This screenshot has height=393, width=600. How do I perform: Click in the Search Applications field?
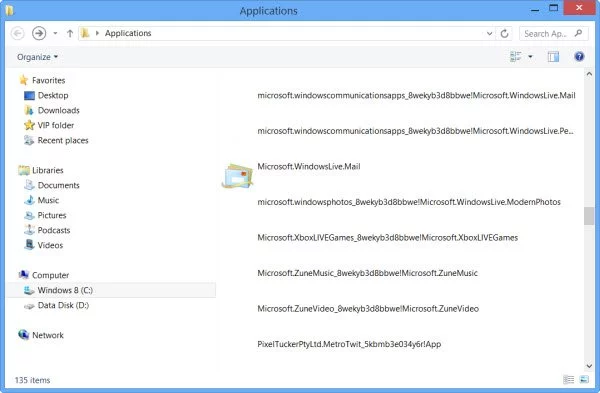coord(546,34)
